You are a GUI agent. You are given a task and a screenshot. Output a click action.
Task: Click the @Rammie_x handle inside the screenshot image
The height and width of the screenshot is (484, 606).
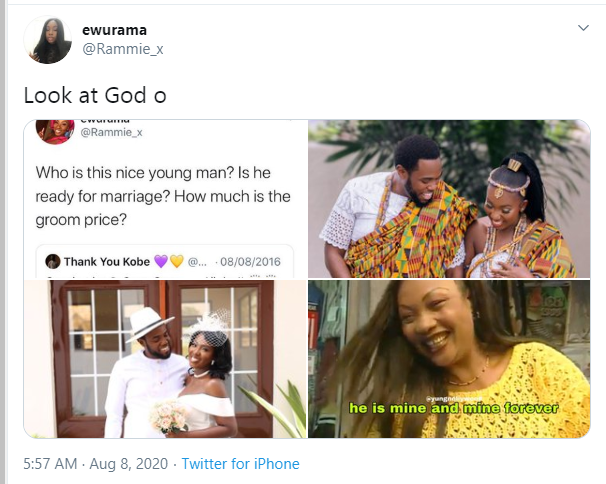coord(111,133)
